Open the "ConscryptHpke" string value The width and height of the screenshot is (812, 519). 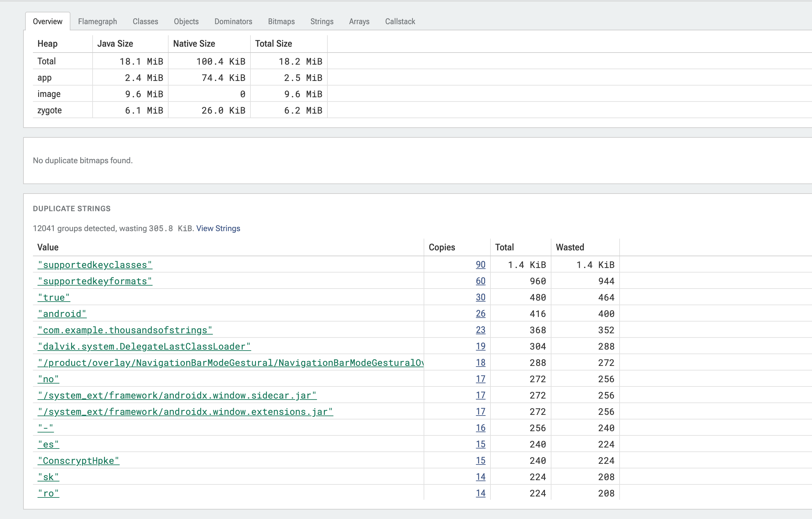pos(78,461)
